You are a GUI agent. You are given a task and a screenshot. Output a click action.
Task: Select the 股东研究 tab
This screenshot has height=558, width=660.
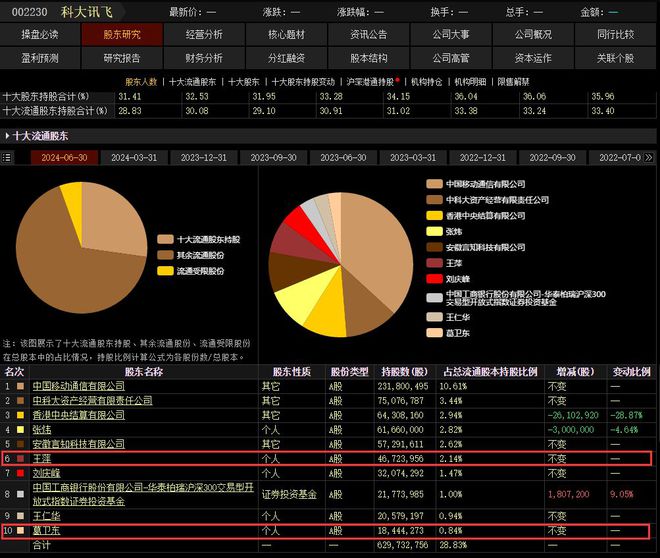click(x=122, y=34)
